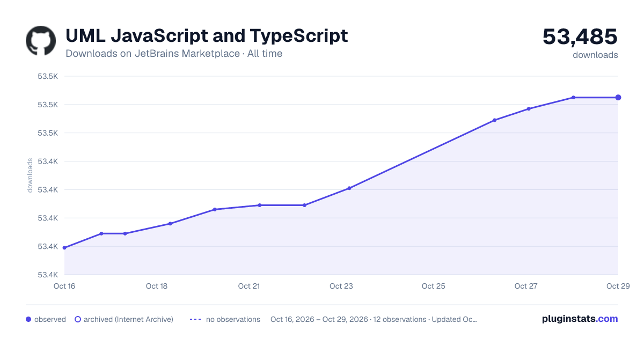Click the chart title 'UML JavaScript and TypeScript'

click(207, 36)
